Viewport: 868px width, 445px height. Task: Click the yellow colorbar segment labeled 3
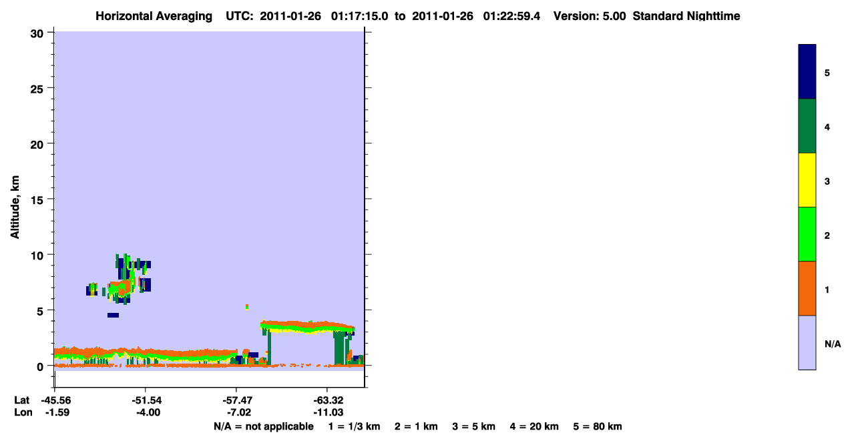(x=807, y=180)
